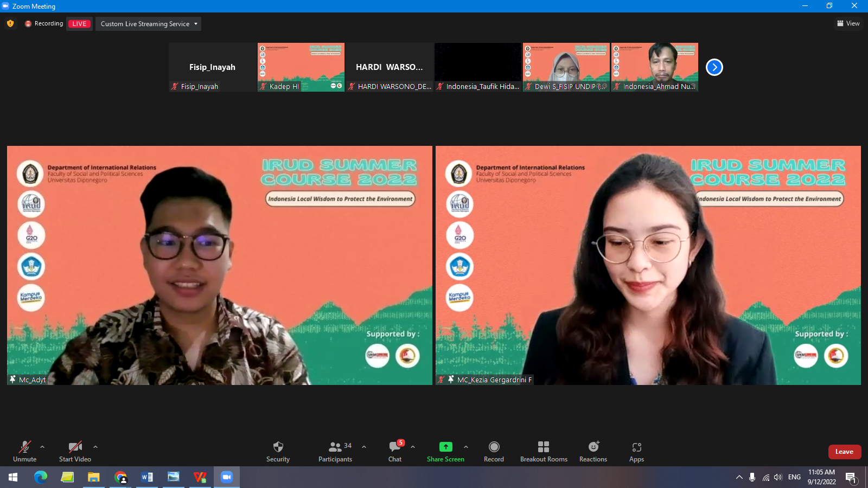Show next page of participant thumbnails
This screenshot has height=488, width=868.
pyautogui.click(x=714, y=67)
